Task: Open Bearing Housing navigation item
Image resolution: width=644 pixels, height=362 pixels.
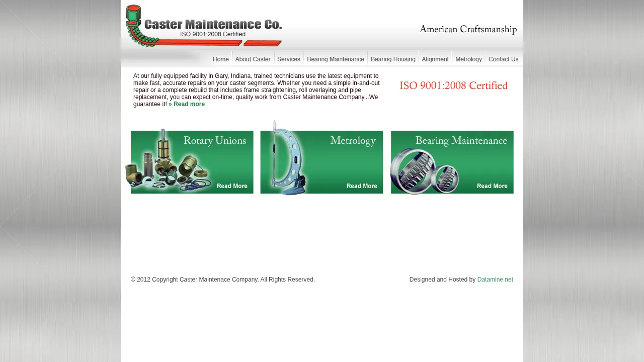Action: [393, 59]
